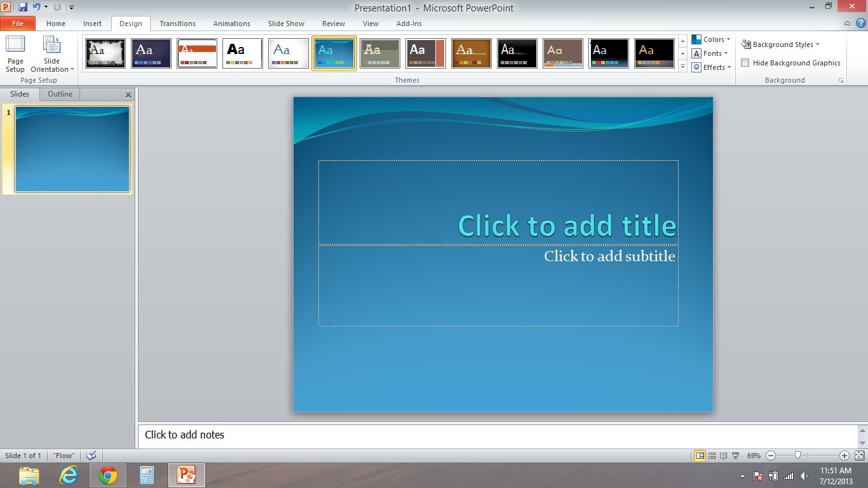The height and width of the screenshot is (488, 868).
Task: Switch to Slide Sorter view icon
Action: (x=712, y=456)
